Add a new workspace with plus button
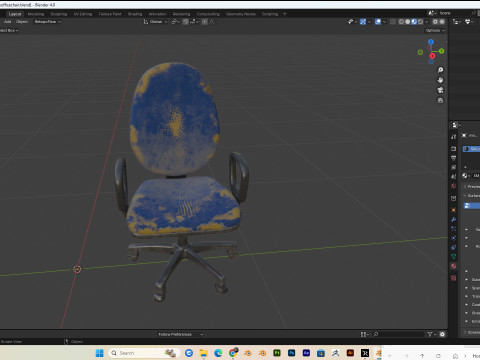 pos(285,14)
